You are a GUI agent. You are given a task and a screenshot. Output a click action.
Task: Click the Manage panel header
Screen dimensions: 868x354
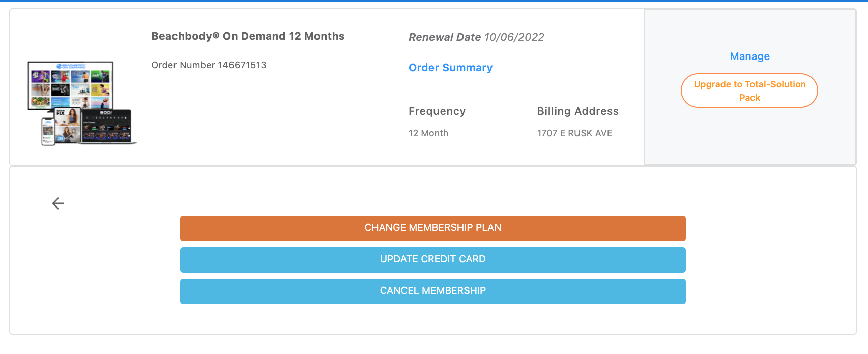[749, 56]
